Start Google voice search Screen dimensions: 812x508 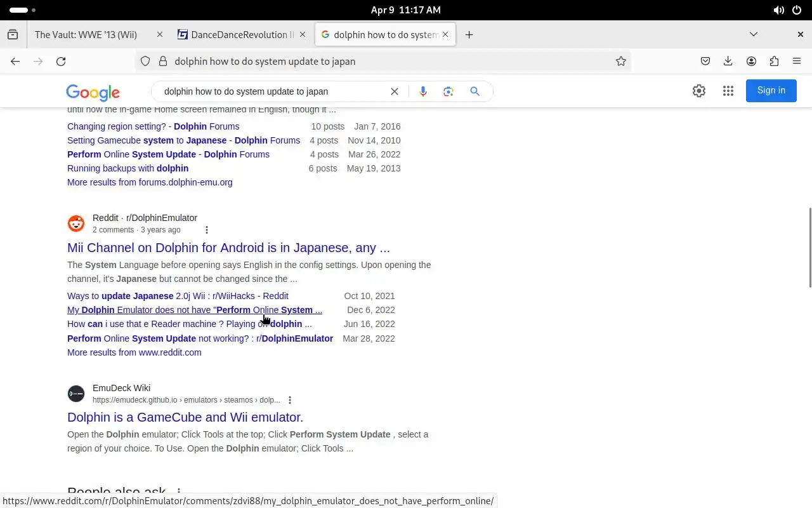(422, 91)
